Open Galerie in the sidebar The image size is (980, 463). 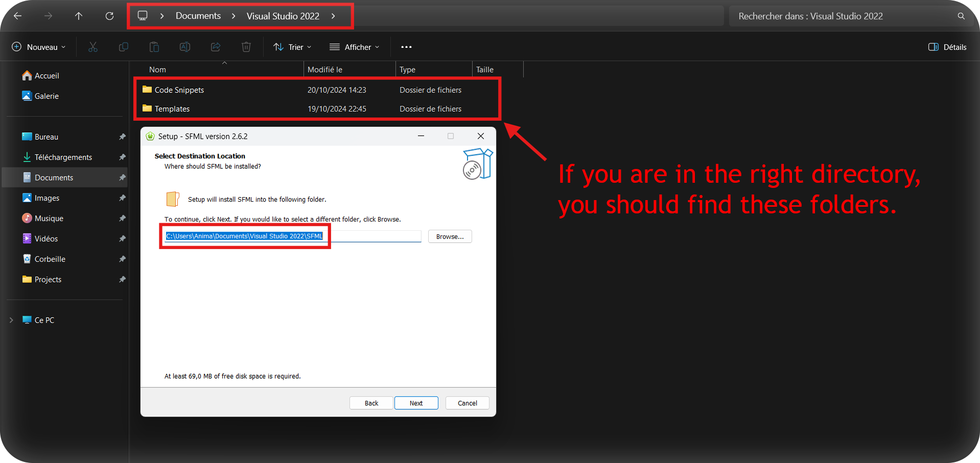46,96
